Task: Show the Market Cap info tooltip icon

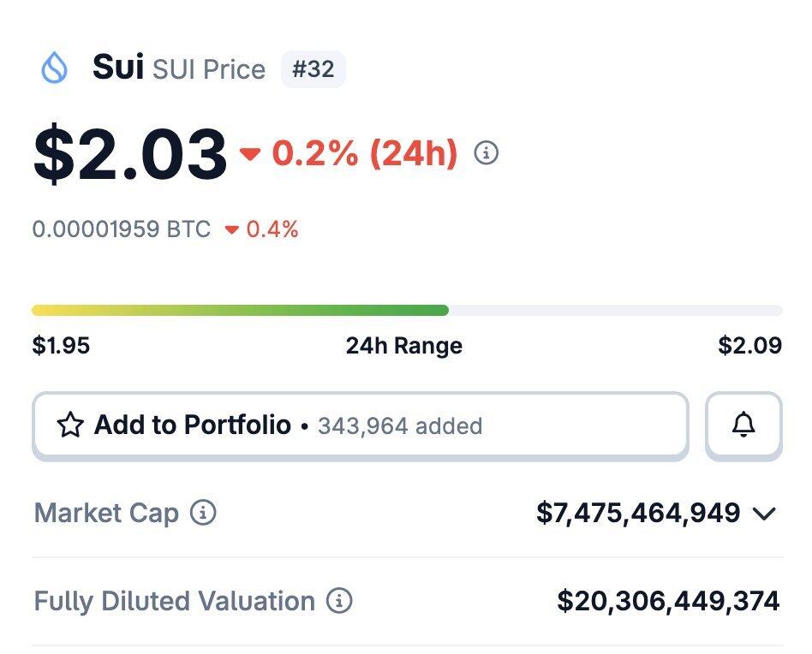Action: pos(203,514)
